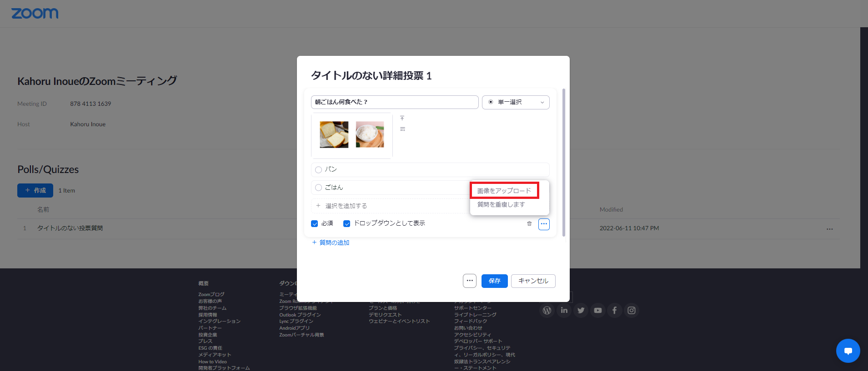The width and height of the screenshot is (868, 371).
Task: Open the blue chat support bubble
Action: point(848,351)
